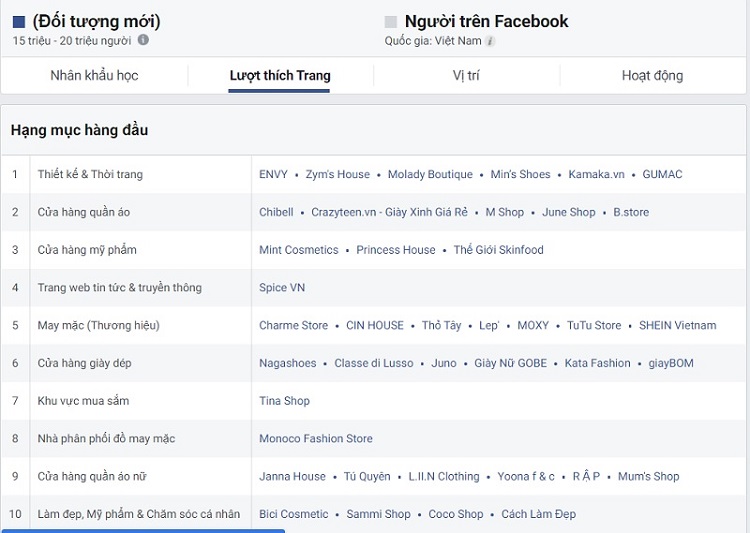Open Classe di Lusso page

coord(374,363)
